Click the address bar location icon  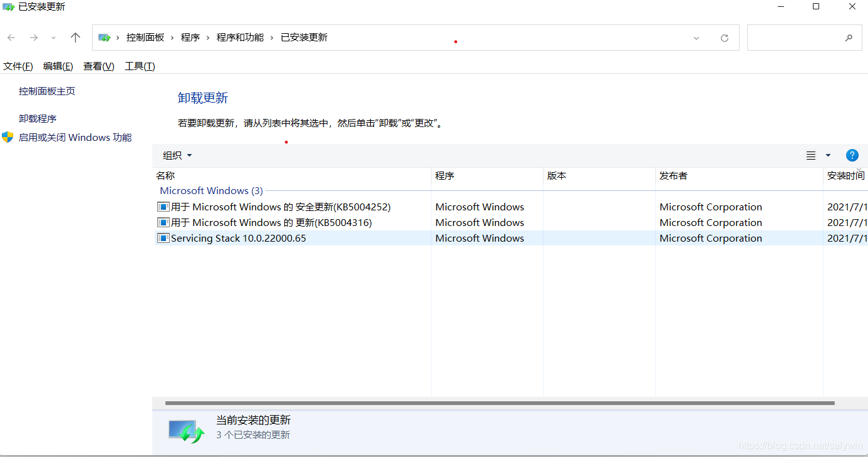pos(105,38)
